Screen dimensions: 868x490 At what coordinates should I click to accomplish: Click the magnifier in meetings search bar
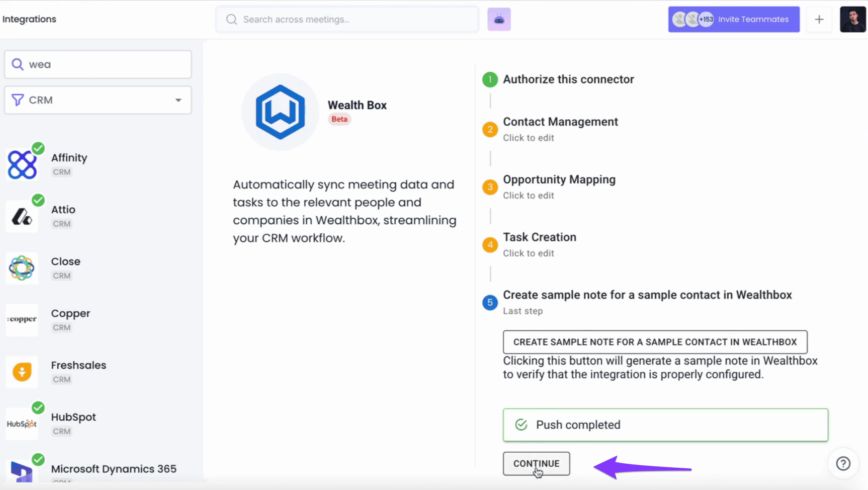tap(231, 20)
